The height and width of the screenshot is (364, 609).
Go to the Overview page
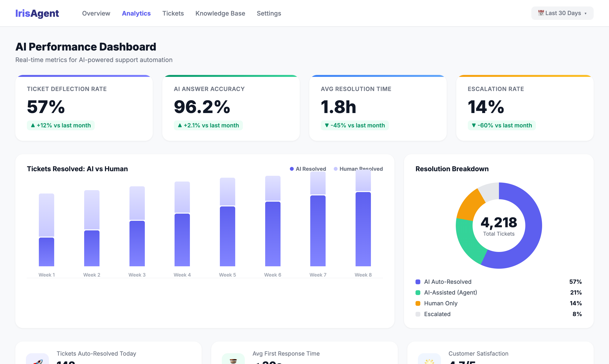(x=96, y=13)
